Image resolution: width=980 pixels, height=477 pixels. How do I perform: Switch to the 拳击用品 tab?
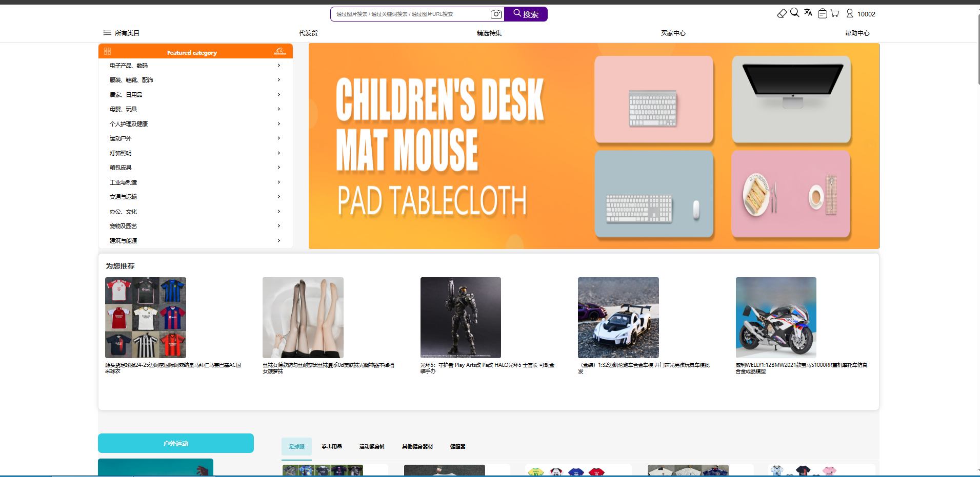332,447
